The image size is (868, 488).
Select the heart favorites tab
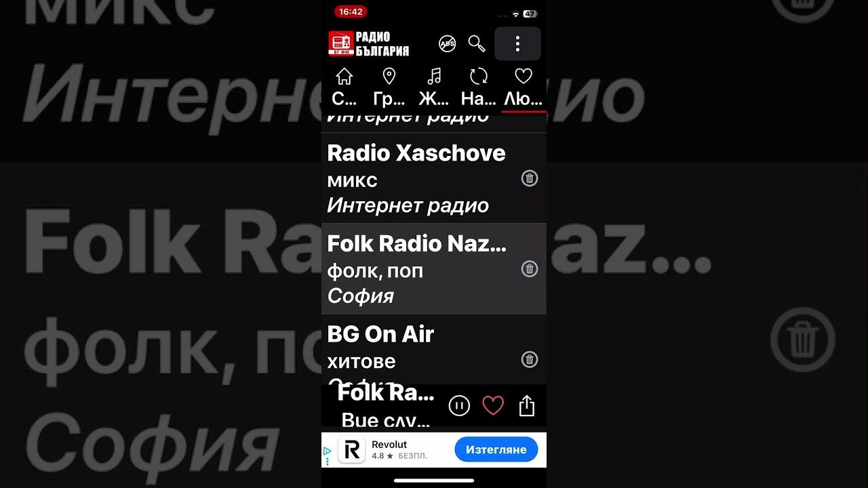pos(524,87)
